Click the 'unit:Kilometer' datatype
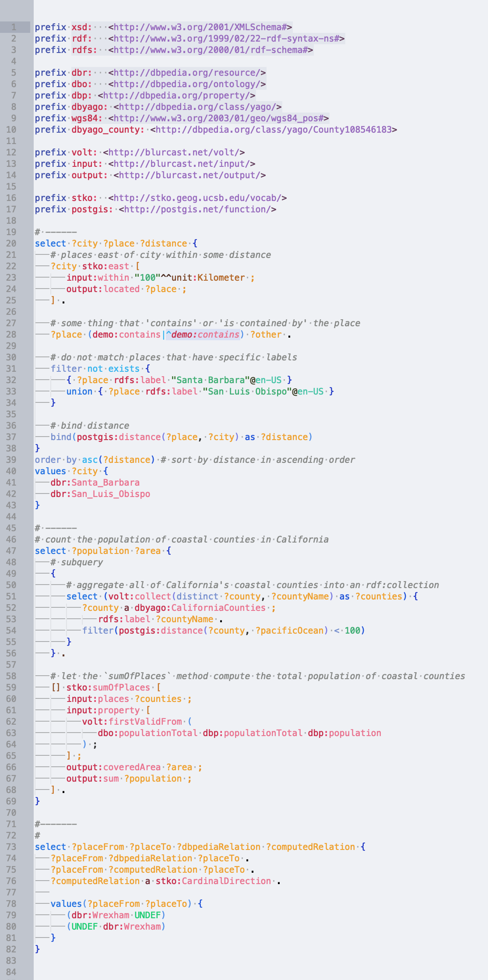This screenshot has height=980, width=488. [208, 278]
